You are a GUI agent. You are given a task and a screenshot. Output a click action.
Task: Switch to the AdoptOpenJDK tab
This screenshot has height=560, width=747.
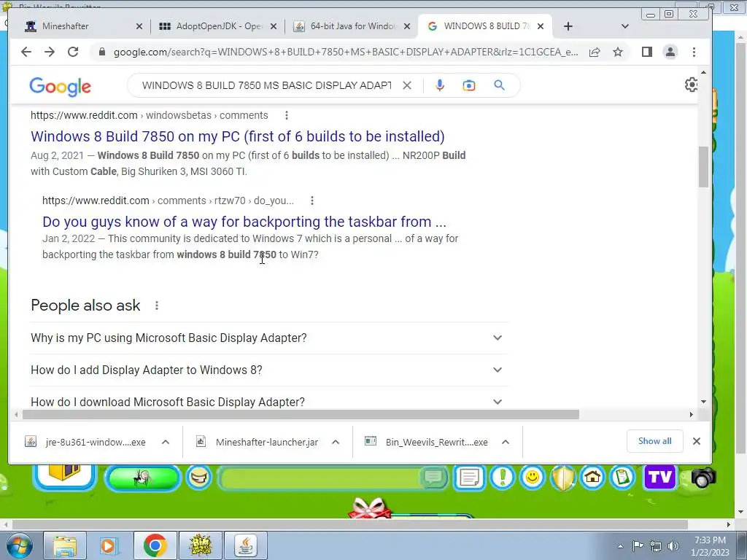point(217,26)
